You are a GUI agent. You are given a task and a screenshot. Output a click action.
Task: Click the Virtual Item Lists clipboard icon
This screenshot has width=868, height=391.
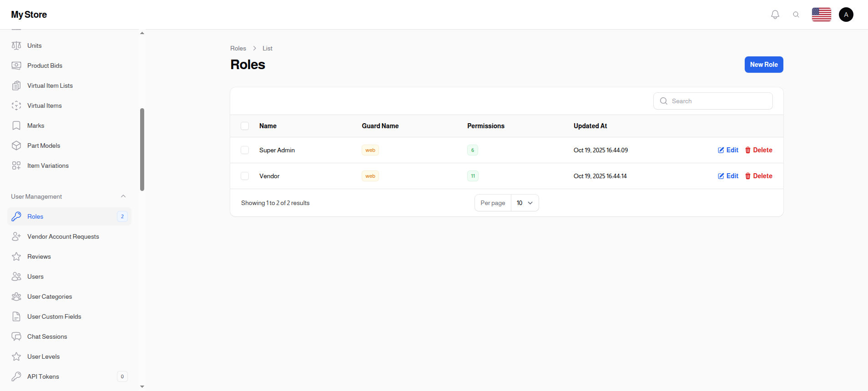(x=16, y=85)
